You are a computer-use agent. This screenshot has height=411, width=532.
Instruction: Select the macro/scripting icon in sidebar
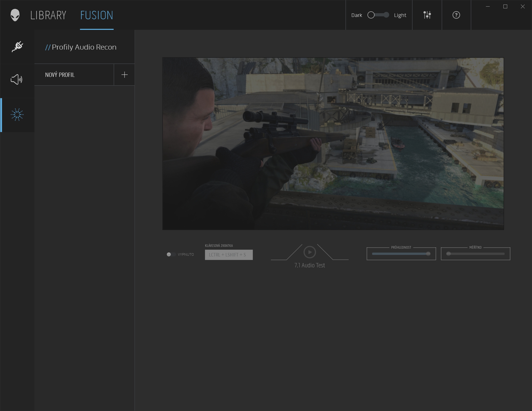click(x=17, y=46)
